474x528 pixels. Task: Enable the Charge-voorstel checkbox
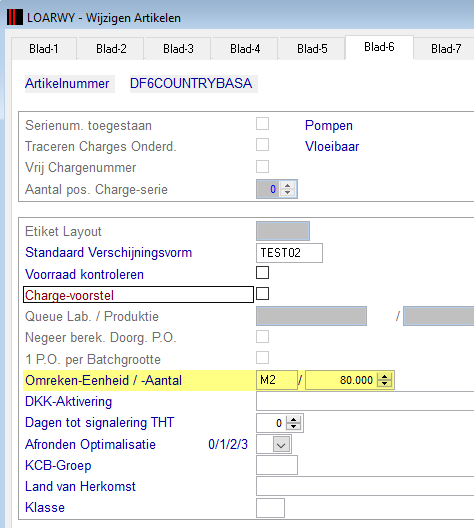pyautogui.click(x=263, y=294)
